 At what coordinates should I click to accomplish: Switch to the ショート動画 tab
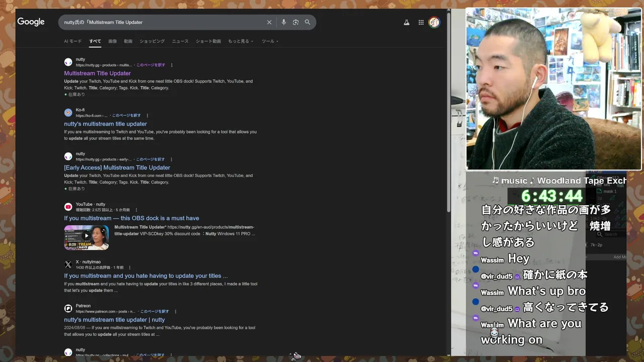[208, 41]
